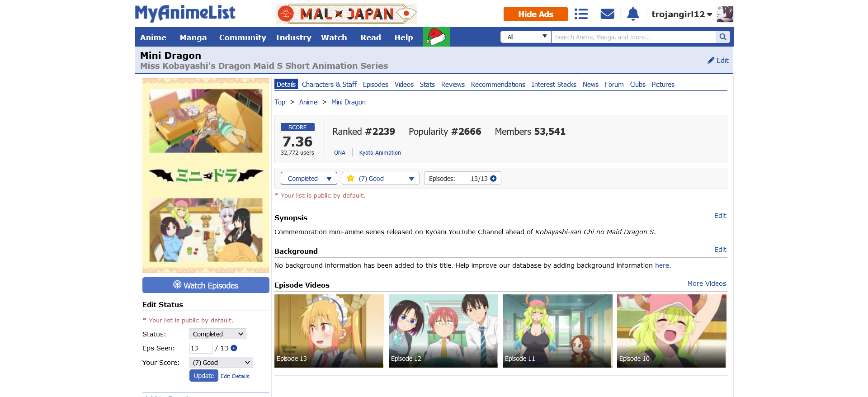Viewport: 868px width, 397px height.
Task: Open the Manga navigation menu
Action: 193,38
